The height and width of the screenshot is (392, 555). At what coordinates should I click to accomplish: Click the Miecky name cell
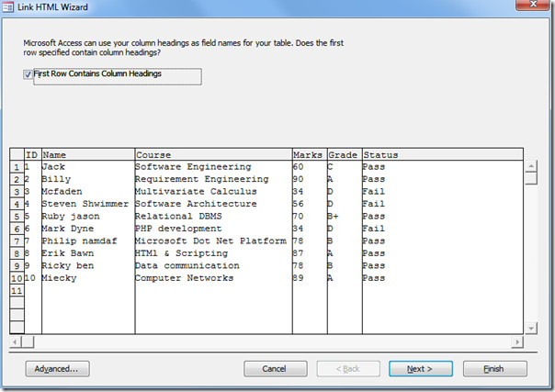click(88, 278)
